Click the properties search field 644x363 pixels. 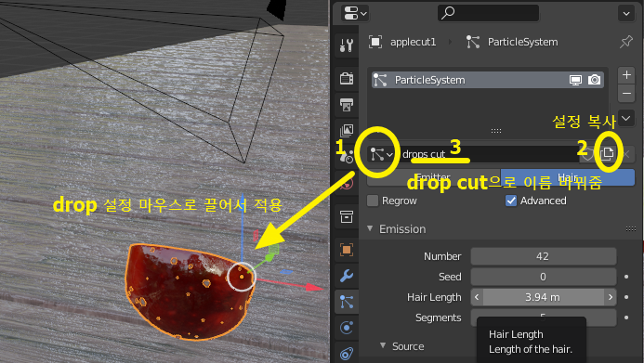[488, 13]
